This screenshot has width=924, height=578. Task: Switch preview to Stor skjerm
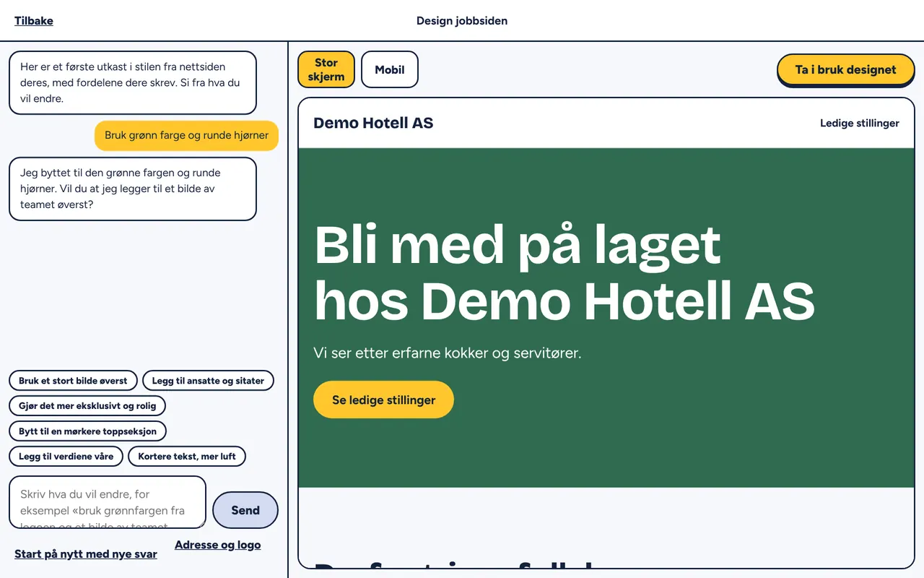click(x=326, y=69)
